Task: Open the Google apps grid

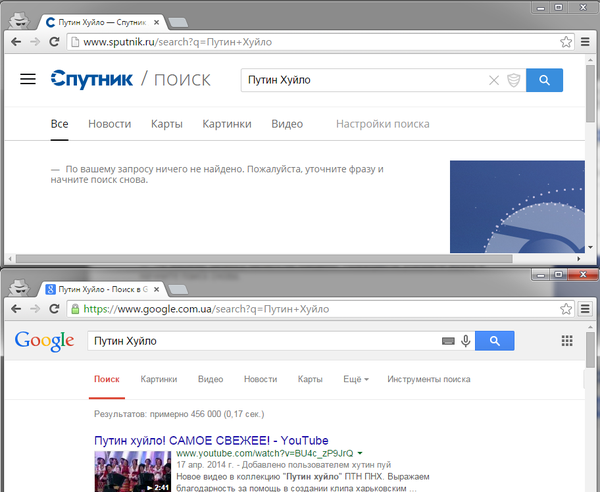Action: (x=567, y=340)
